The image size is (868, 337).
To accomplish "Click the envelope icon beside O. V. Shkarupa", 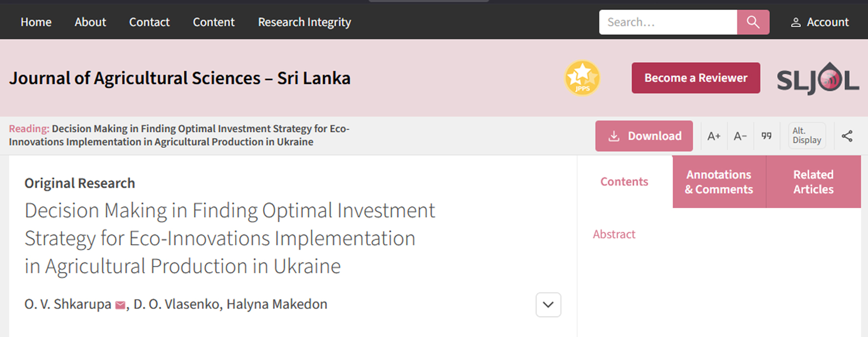I will [x=120, y=305].
